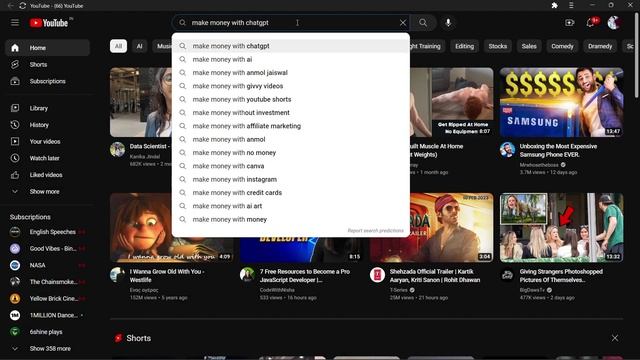
Task: Choose suggestion make money without investment
Action: coord(291,113)
